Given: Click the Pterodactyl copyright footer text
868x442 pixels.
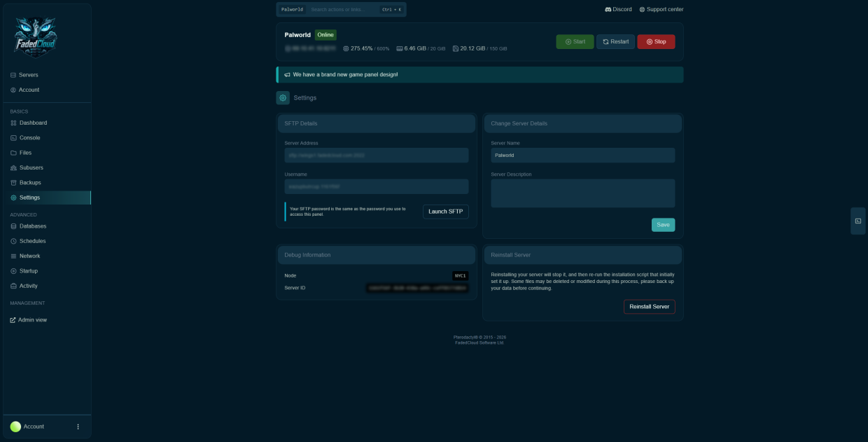Looking at the screenshot, I should 479,337.
